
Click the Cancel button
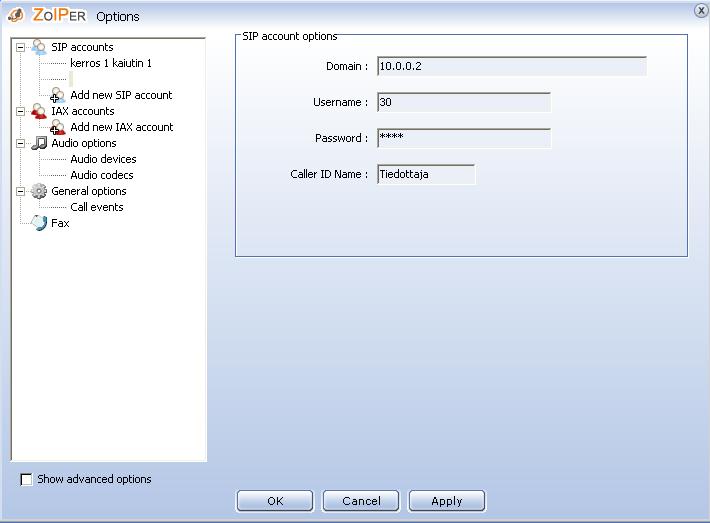[361, 501]
